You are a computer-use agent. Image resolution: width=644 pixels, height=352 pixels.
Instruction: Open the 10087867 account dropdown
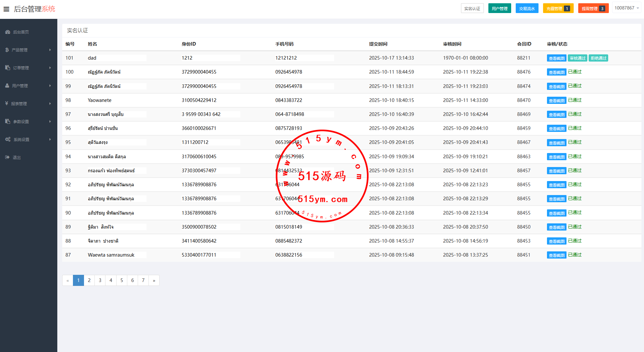point(626,8)
